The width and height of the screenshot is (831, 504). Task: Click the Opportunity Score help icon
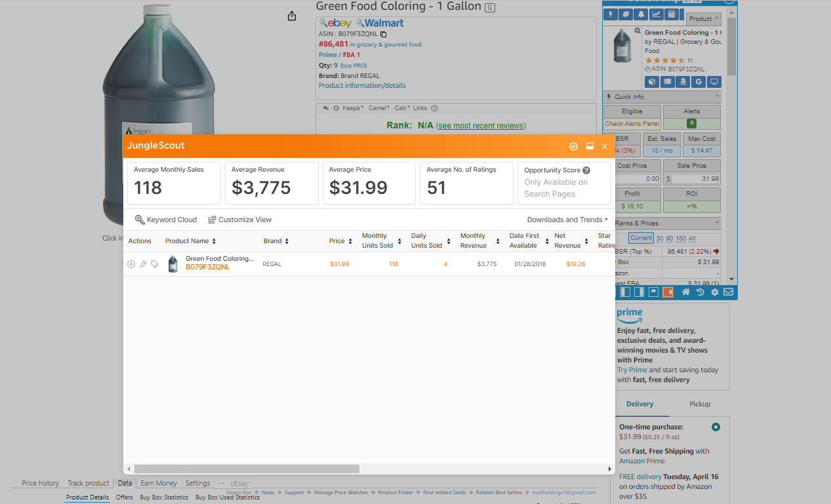(586, 170)
